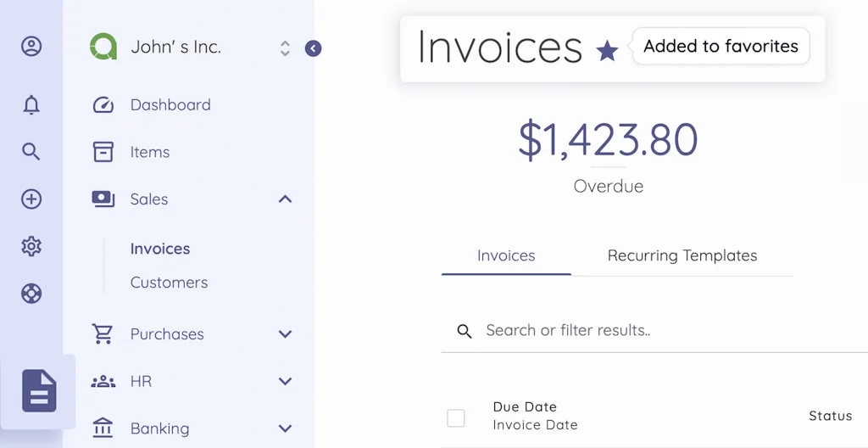
Task: Open Dashboard from the sidebar
Action: pos(170,105)
